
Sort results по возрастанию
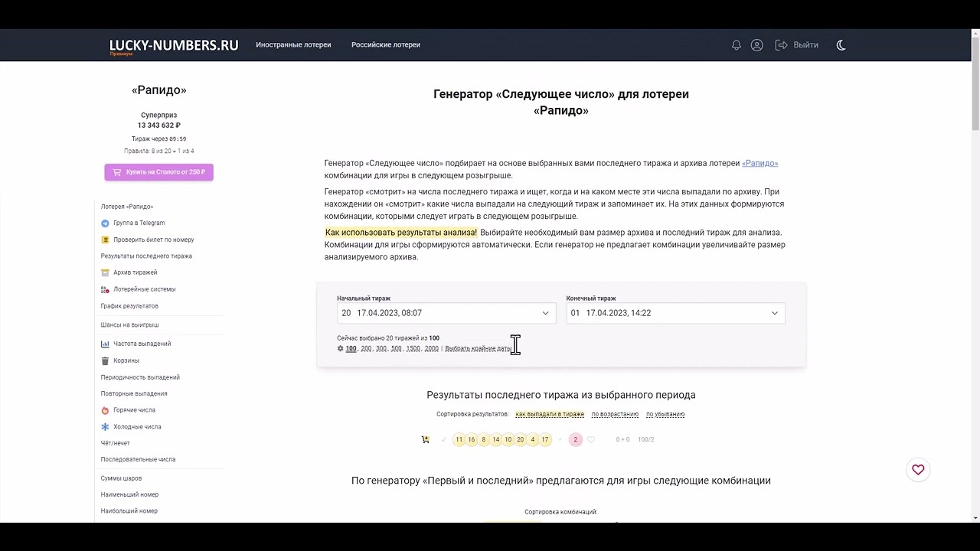(x=615, y=414)
